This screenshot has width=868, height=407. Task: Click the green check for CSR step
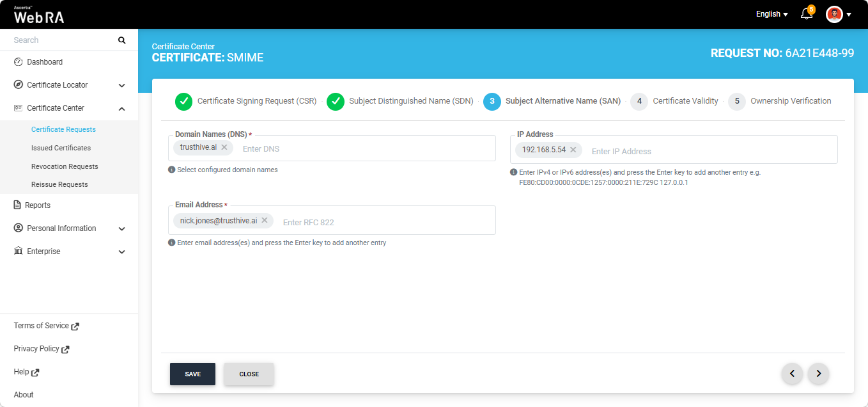tap(183, 101)
